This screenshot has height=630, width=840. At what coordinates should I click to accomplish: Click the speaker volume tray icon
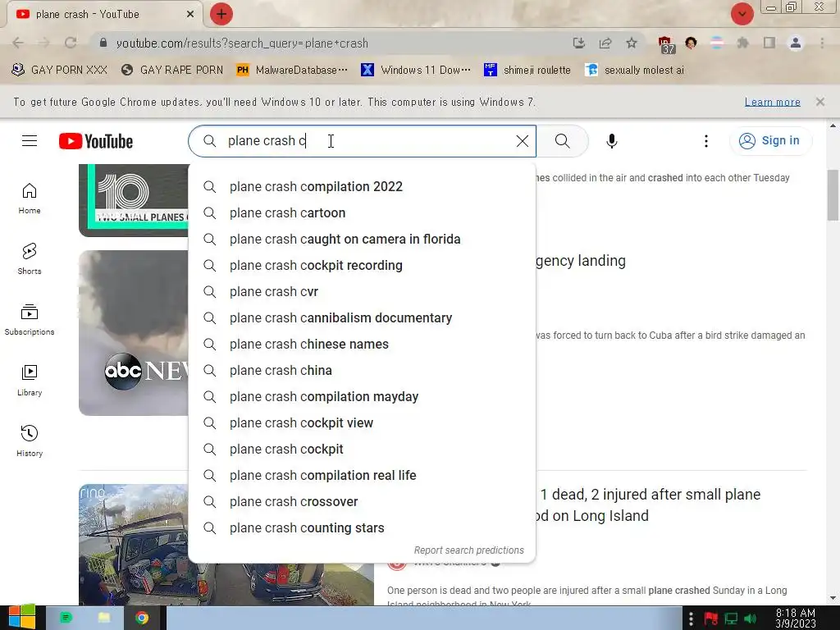750,619
